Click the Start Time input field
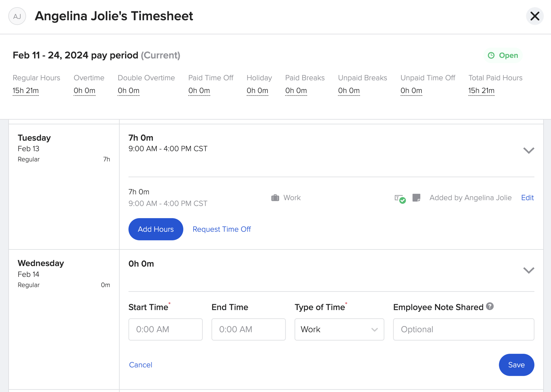 (165, 329)
